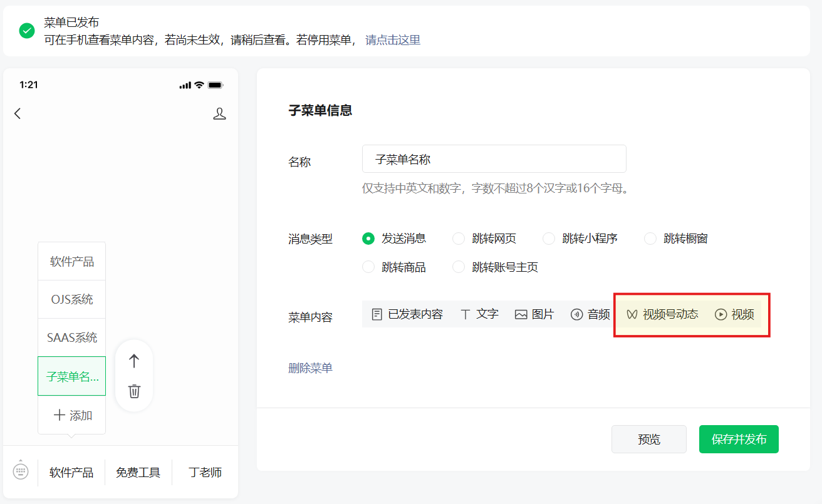Select the OJS系统 submenu item

(x=71, y=299)
